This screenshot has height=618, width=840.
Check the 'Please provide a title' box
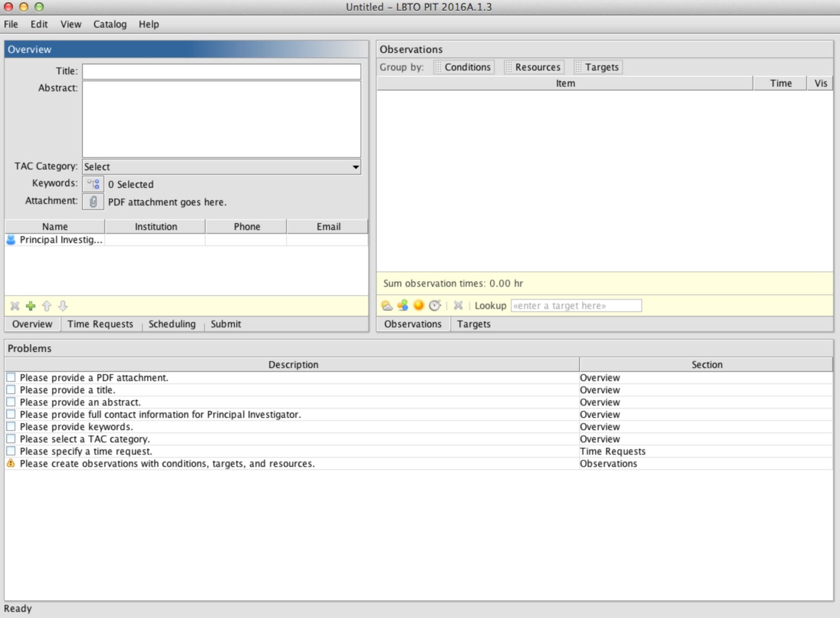[x=11, y=390]
